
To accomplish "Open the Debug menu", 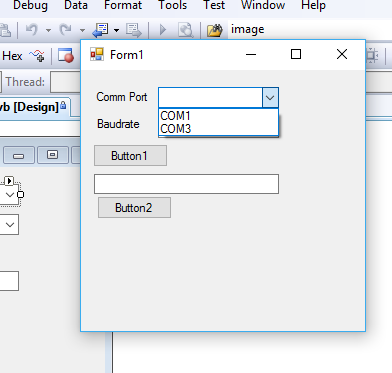I will click(30, 5).
